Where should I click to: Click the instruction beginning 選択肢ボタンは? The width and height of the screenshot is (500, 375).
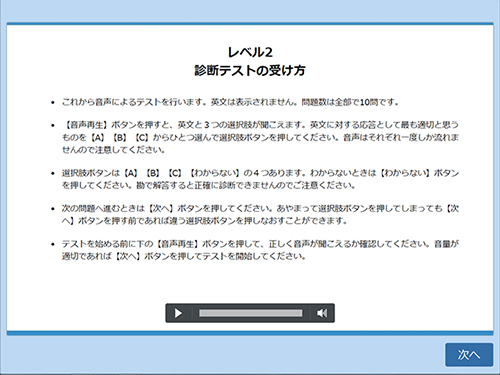260,179
